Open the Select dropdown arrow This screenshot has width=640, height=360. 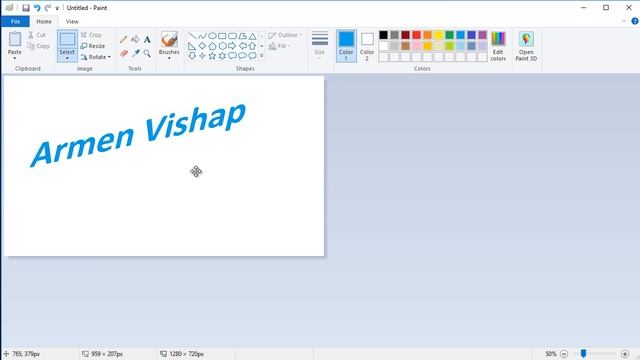coord(67,58)
